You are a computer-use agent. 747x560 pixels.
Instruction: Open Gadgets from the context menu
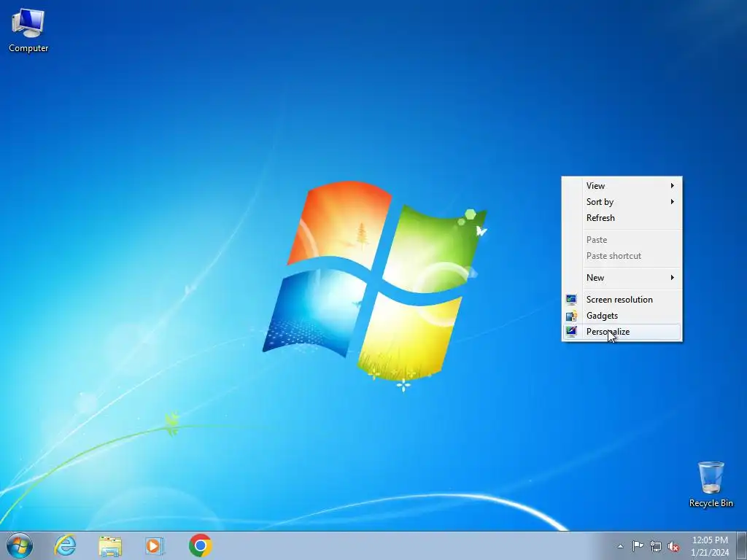(622, 316)
